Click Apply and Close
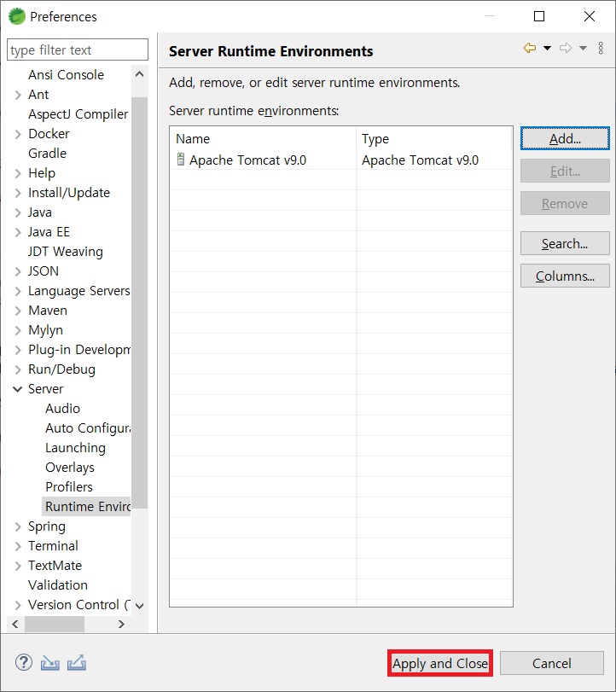The width and height of the screenshot is (616, 692). (440, 663)
